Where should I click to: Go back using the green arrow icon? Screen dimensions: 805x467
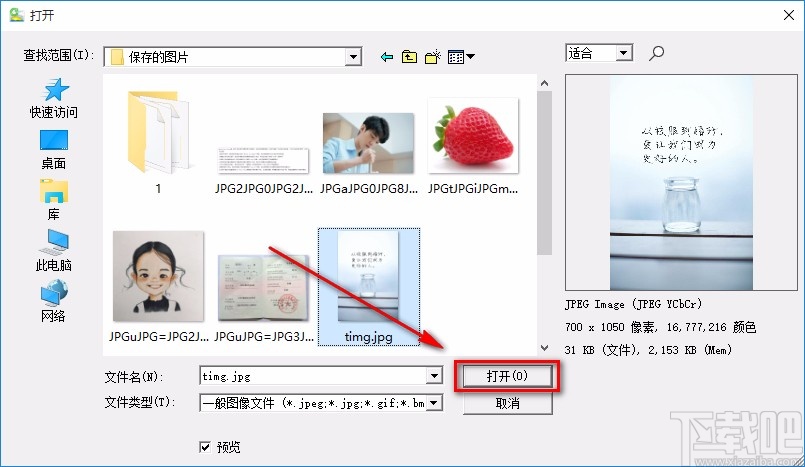387,57
